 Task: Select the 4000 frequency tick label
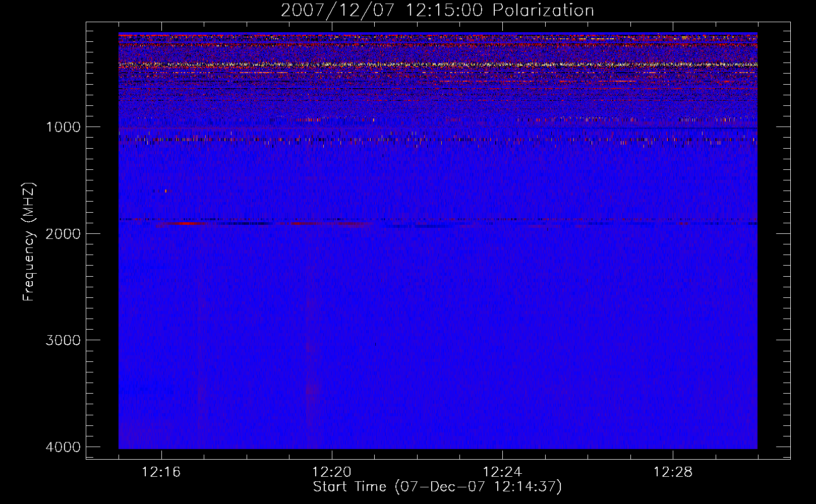(63, 447)
